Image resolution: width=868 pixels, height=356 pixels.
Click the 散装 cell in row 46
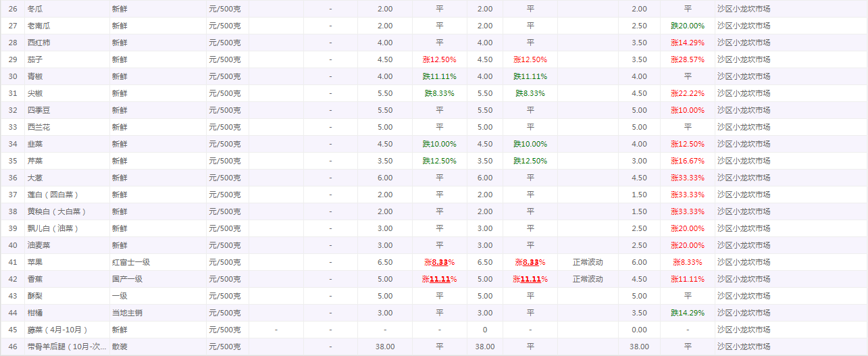click(120, 347)
